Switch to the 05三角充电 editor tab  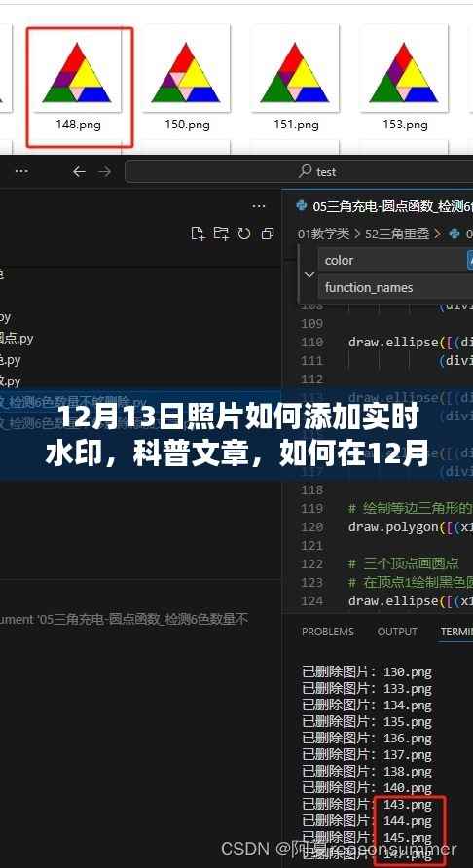[x=384, y=207]
